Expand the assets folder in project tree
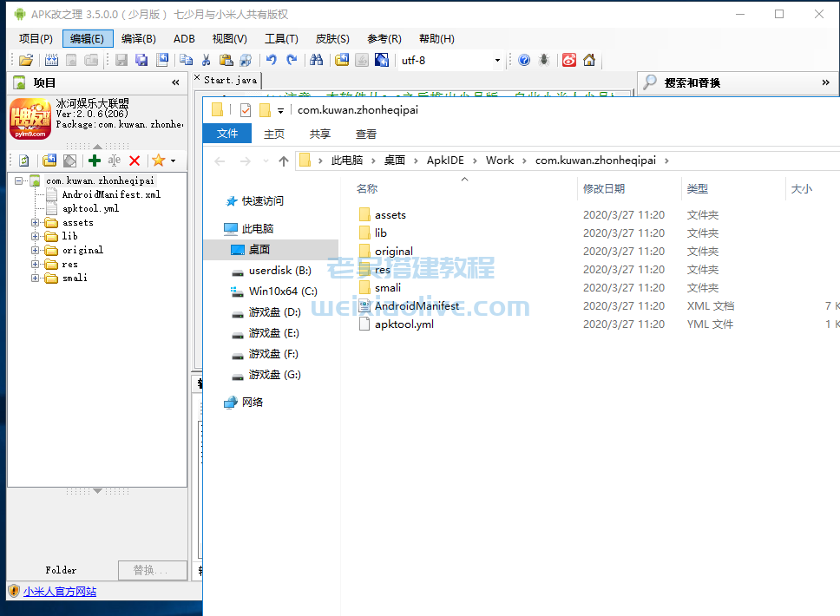Viewport: 840px width, 616px height. pyautogui.click(x=36, y=223)
